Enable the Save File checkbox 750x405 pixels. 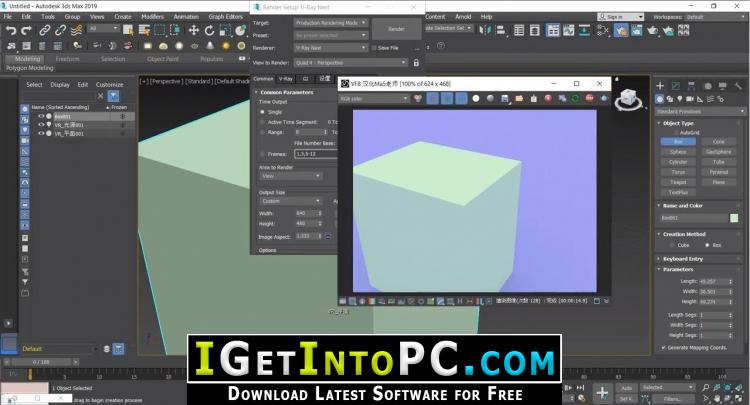click(x=374, y=48)
